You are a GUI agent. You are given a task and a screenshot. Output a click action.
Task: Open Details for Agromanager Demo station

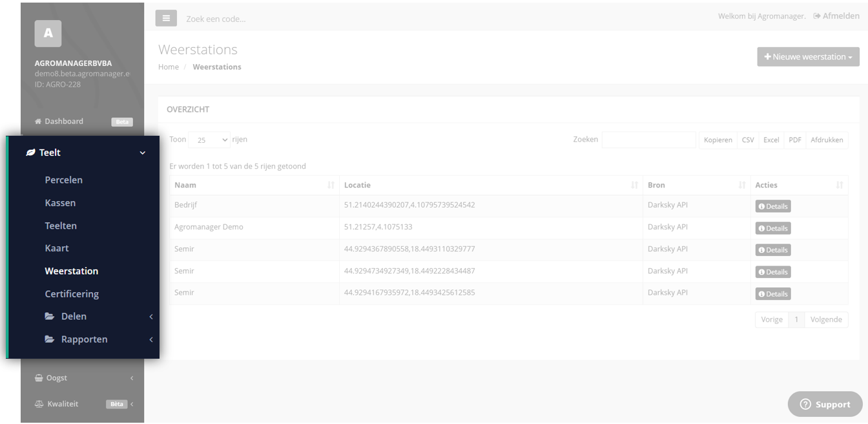773,228
